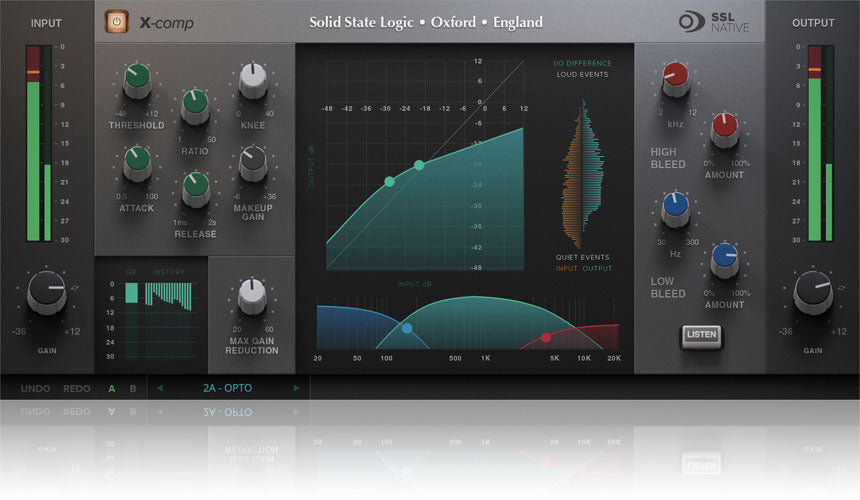Click the Max Gain Reduction knob
Screen dimensions: 860x500
252,297
